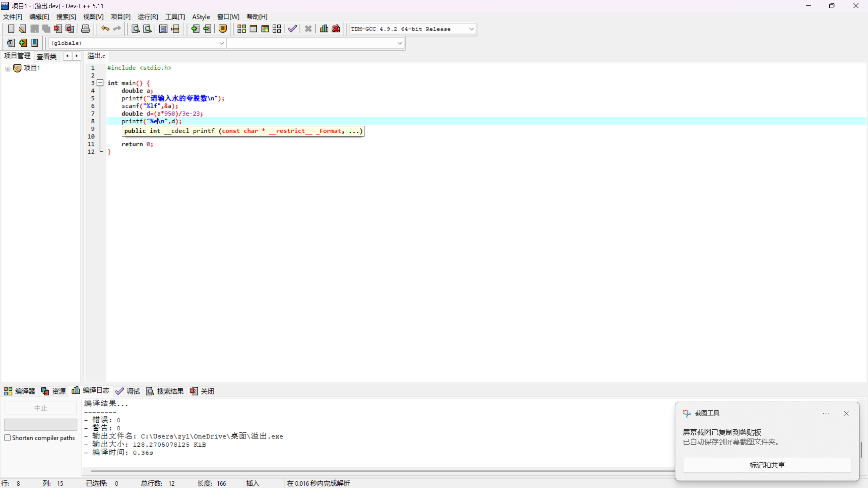
Task: Switch to the 编译器 bottom tab
Action: point(20,391)
